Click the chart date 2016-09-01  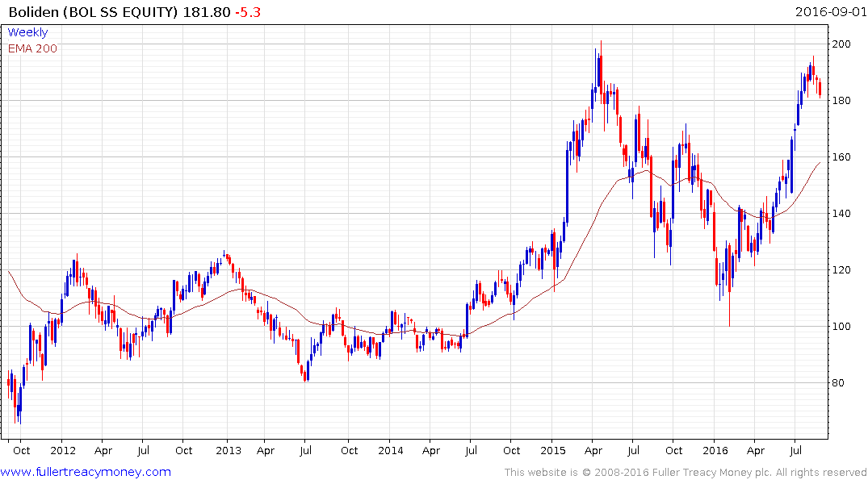[831, 11]
